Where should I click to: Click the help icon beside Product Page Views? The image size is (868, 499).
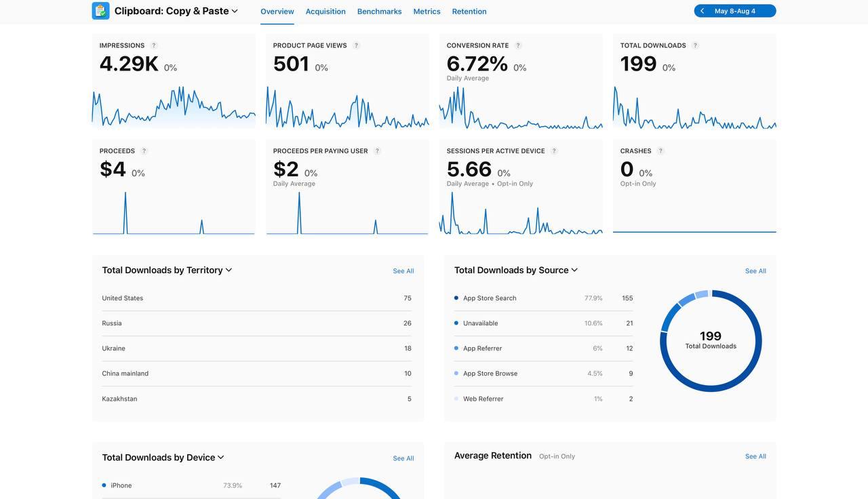coord(356,45)
